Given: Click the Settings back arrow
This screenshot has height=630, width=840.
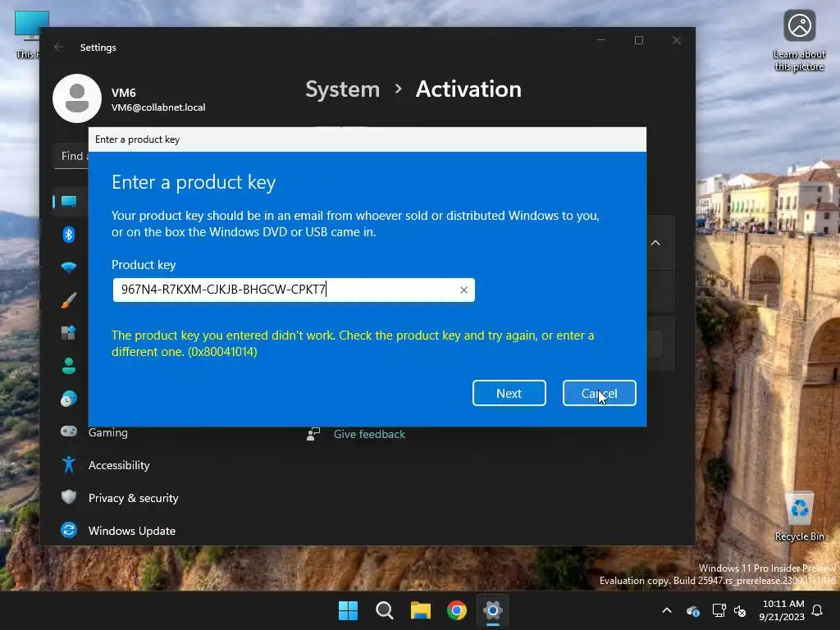Looking at the screenshot, I should [x=59, y=47].
